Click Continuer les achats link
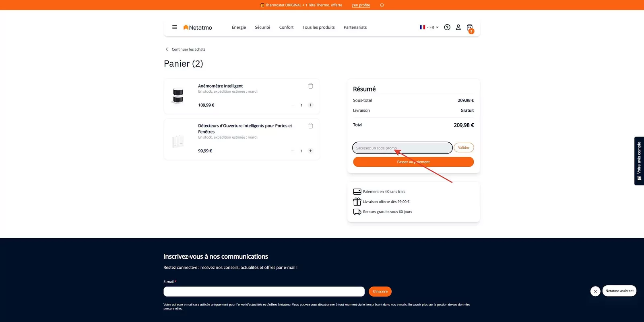 tap(188, 50)
